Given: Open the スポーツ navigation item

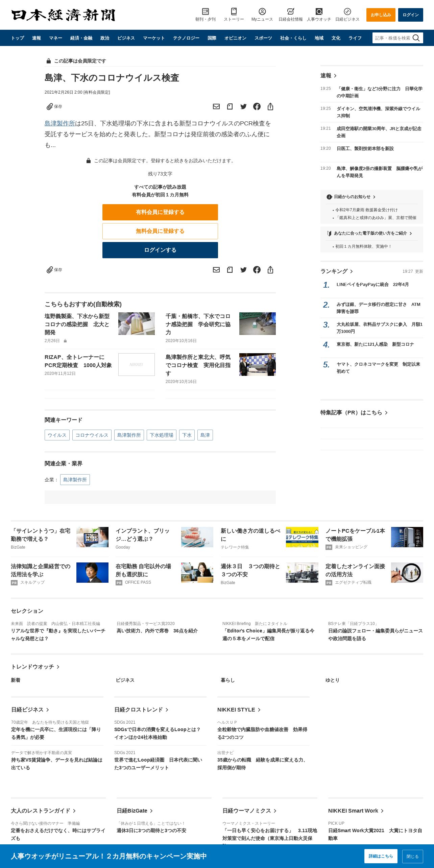Looking at the screenshot, I should point(263,38).
